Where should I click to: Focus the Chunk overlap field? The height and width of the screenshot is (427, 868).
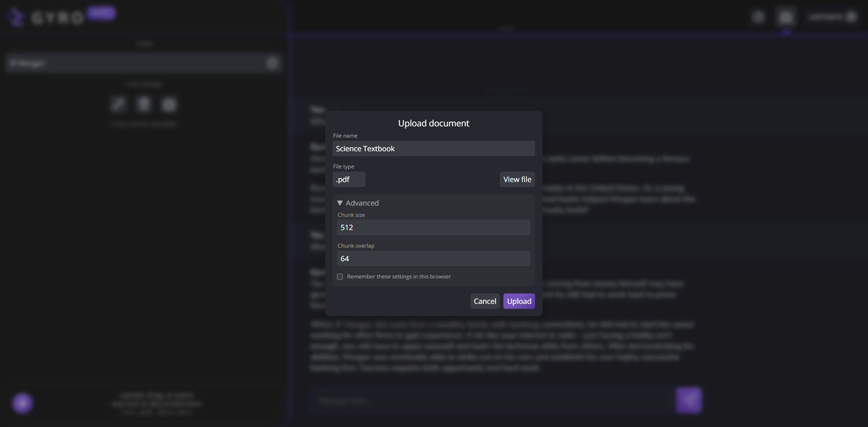(433, 259)
